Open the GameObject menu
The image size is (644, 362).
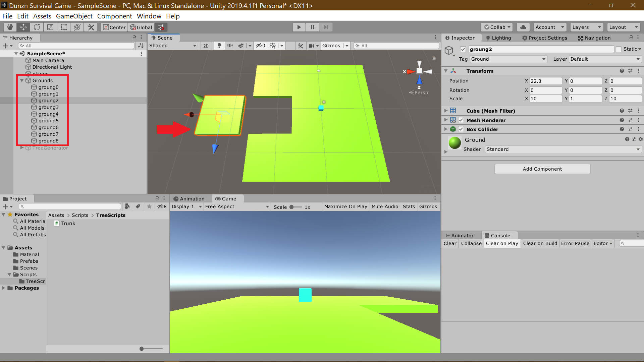(74, 16)
